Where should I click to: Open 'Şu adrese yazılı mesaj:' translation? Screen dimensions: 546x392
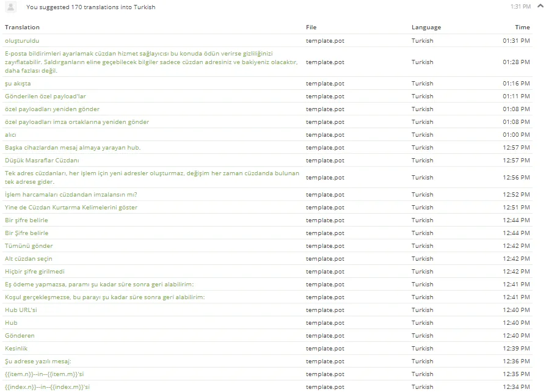[x=38, y=361]
